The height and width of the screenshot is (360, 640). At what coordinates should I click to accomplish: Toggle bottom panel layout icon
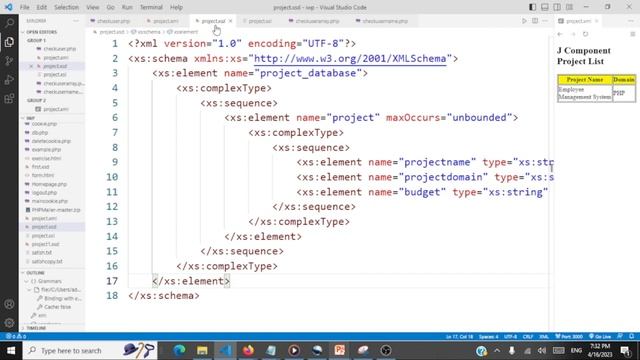coord(545,7)
